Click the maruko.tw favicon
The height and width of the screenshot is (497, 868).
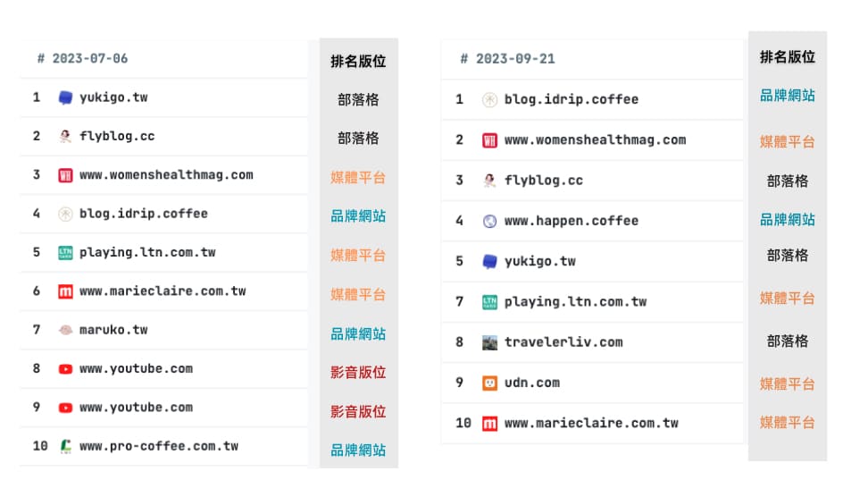click(x=65, y=330)
